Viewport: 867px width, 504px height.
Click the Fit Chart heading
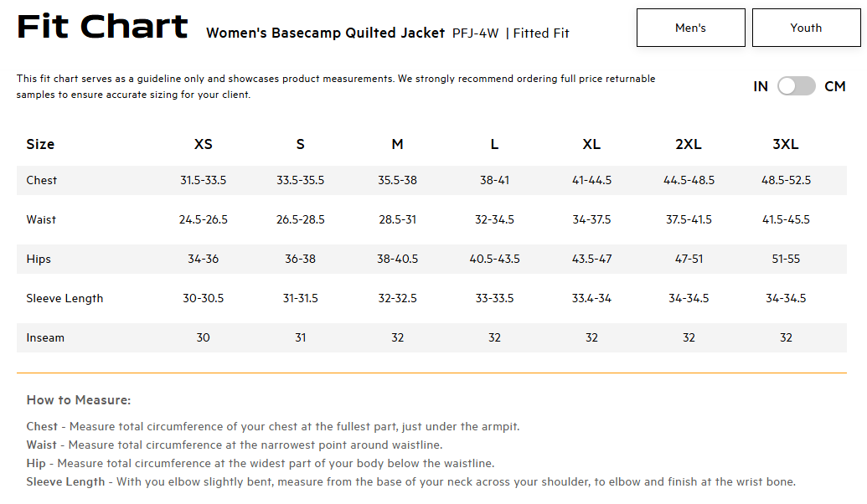click(x=102, y=27)
